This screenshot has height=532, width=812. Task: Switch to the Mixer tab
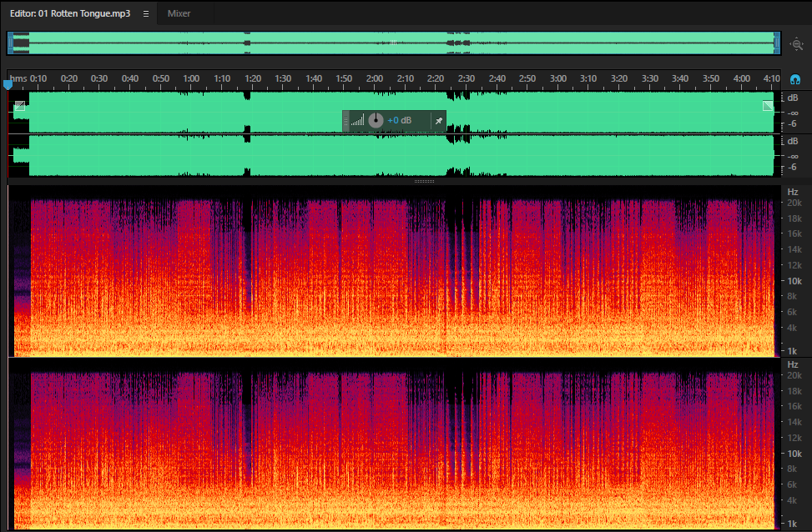[x=179, y=13]
